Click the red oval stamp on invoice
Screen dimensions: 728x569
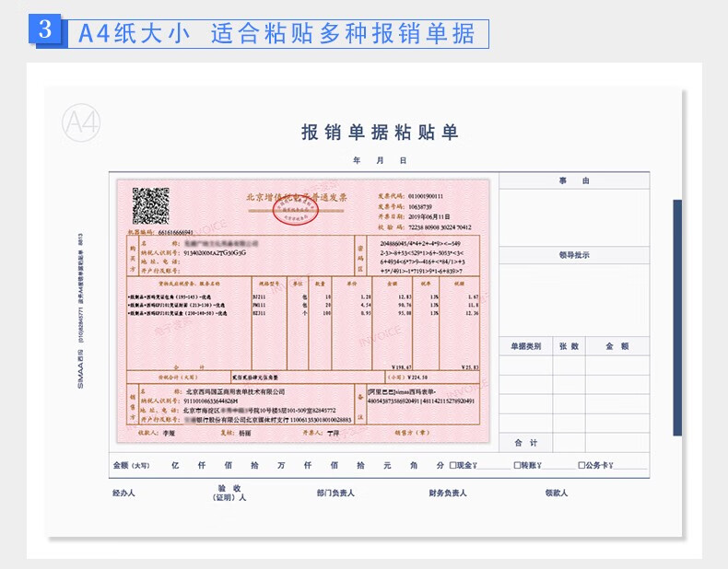(294, 214)
